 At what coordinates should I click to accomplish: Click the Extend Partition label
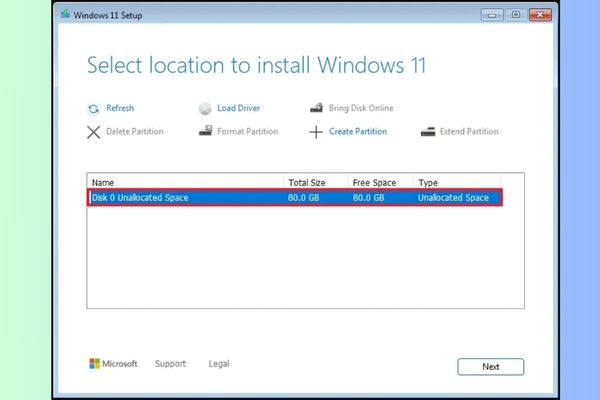(469, 131)
